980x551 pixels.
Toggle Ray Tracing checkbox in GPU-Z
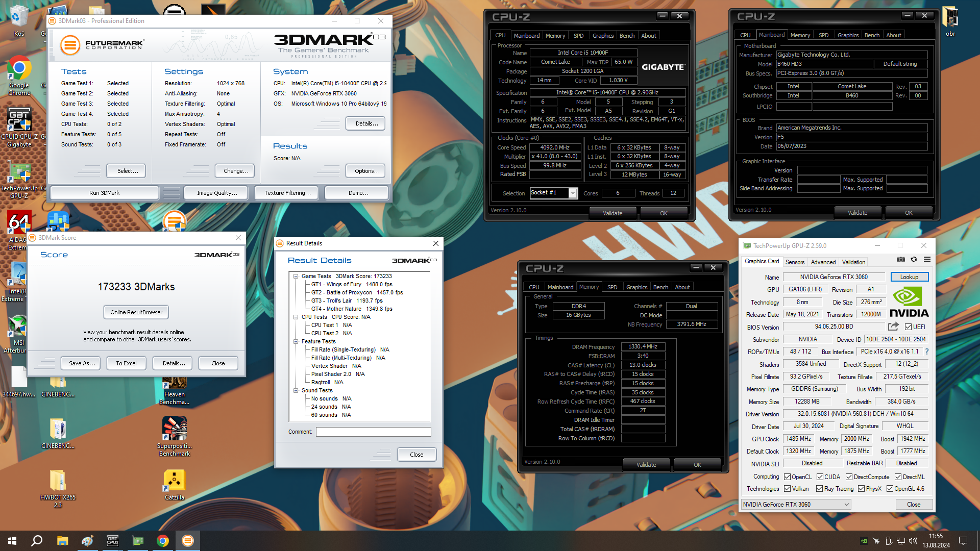pyautogui.click(x=819, y=489)
